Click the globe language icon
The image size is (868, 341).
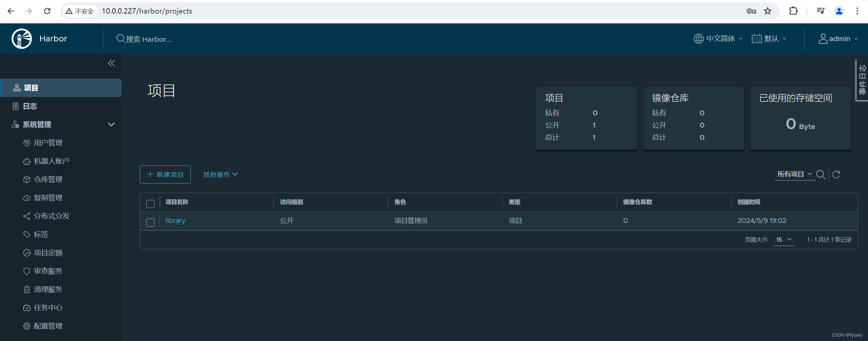click(698, 39)
